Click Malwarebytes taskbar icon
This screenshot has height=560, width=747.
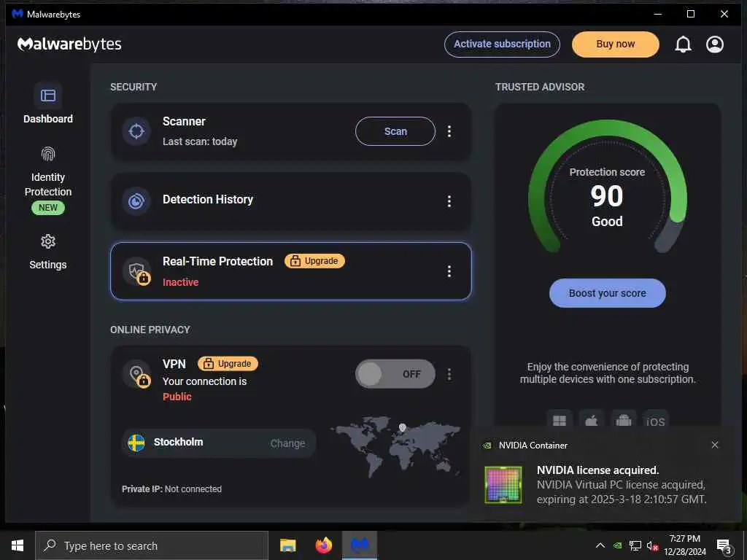[360, 545]
